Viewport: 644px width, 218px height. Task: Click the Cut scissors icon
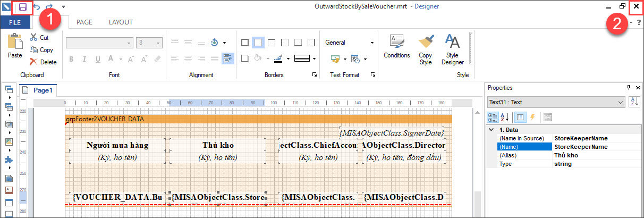pyautogui.click(x=34, y=38)
